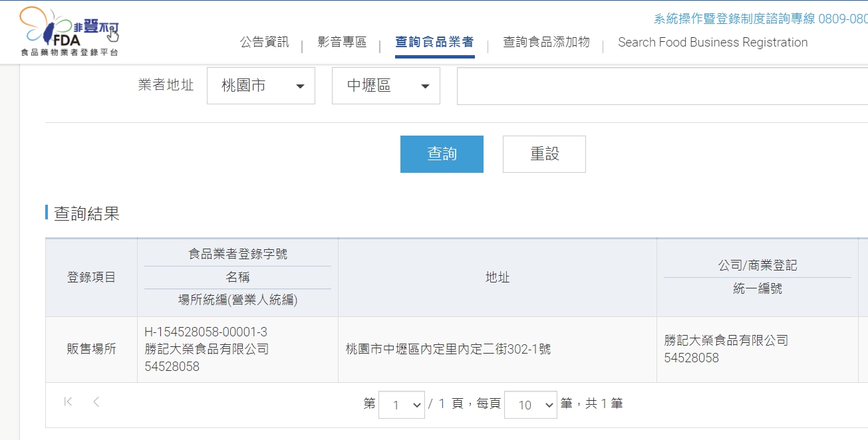Open the 中壢區 district dropdown
This screenshot has height=440, width=868.
click(x=386, y=86)
